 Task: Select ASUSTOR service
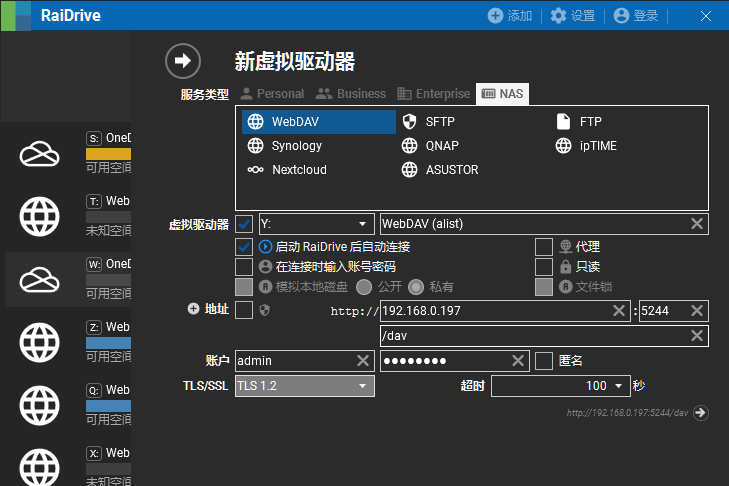(x=440, y=170)
